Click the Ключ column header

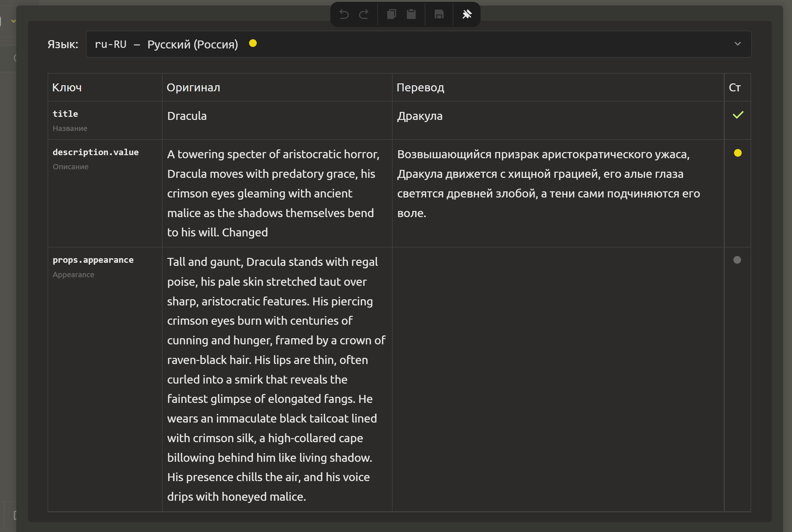(105, 87)
